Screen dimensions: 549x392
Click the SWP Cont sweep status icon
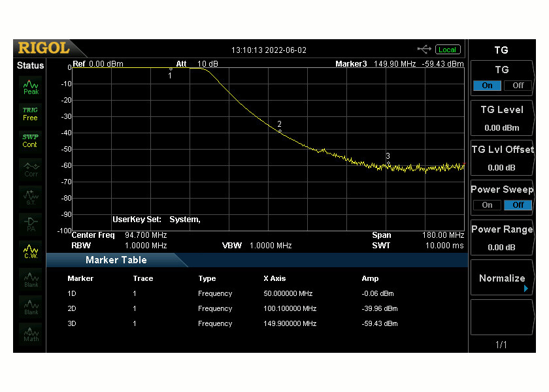(x=29, y=140)
